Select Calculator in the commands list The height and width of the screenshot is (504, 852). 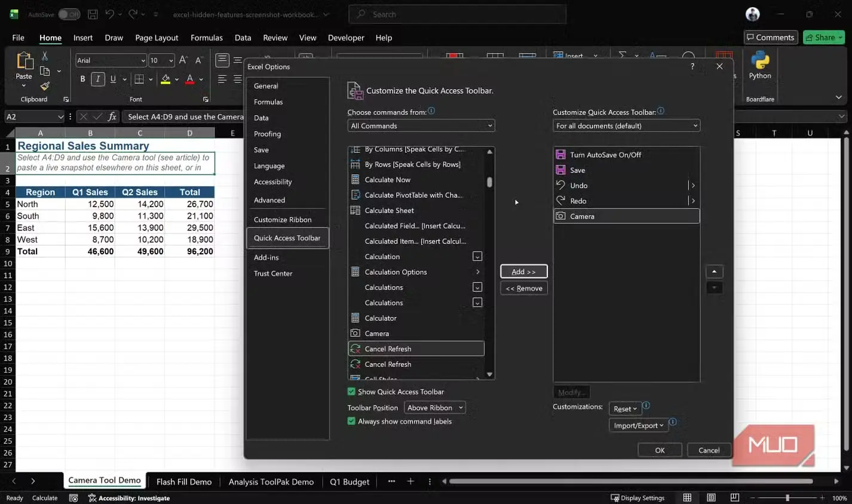coord(416,318)
